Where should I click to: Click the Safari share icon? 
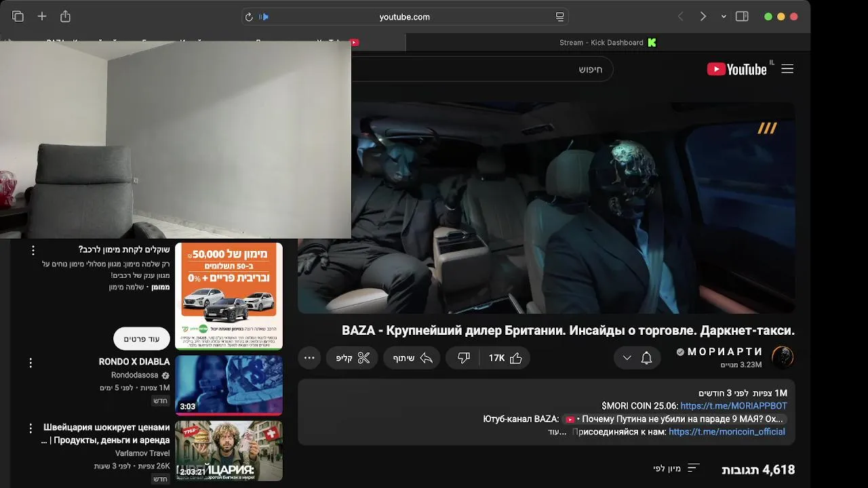click(x=65, y=16)
